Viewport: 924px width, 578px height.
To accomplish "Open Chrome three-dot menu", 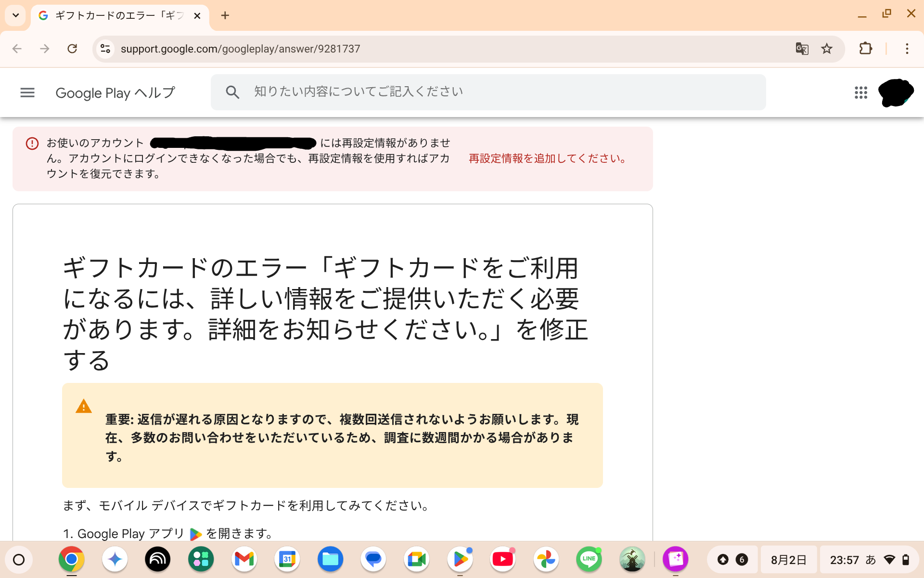I will coord(907,49).
